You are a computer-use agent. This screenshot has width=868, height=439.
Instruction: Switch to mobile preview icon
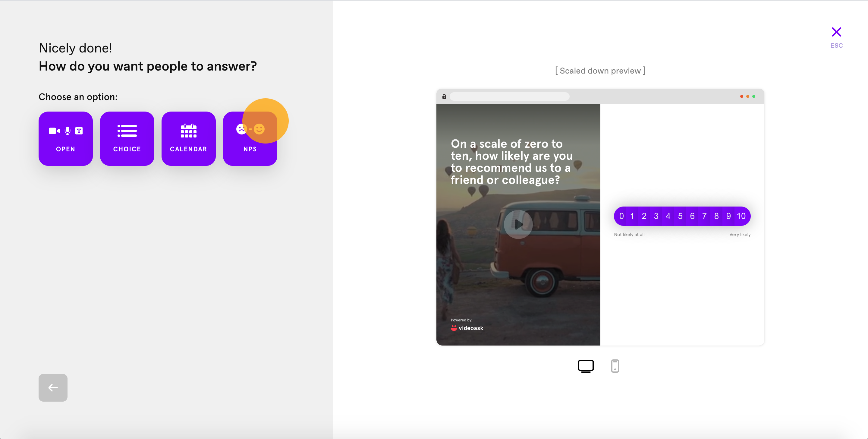tap(615, 366)
